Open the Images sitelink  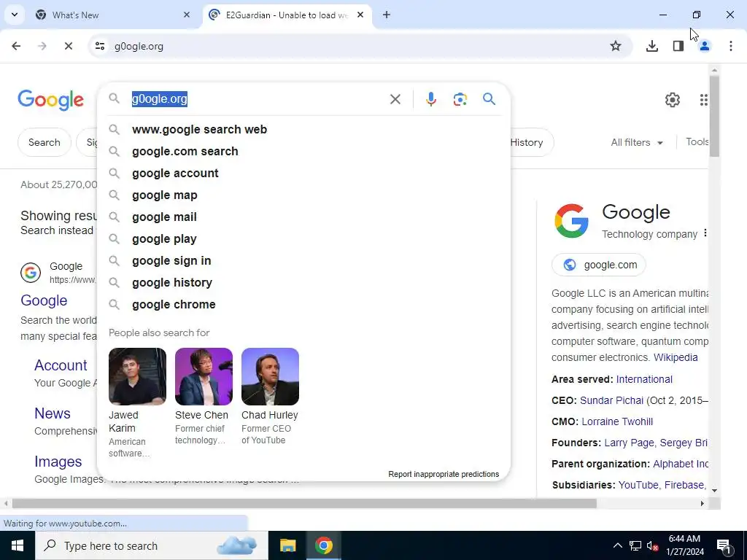pyautogui.click(x=58, y=462)
